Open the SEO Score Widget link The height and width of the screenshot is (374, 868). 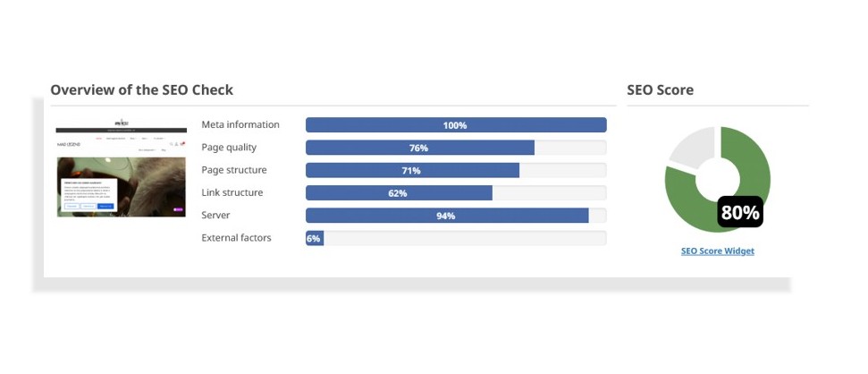(718, 251)
